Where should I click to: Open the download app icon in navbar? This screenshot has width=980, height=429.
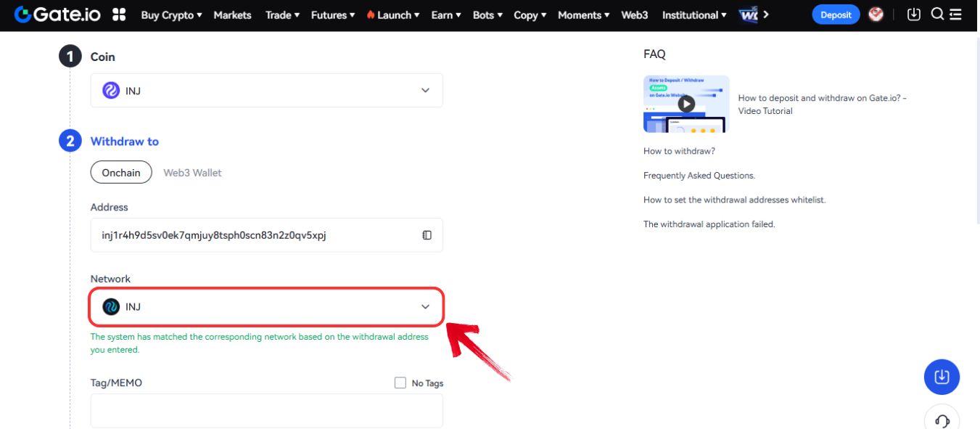(x=914, y=15)
